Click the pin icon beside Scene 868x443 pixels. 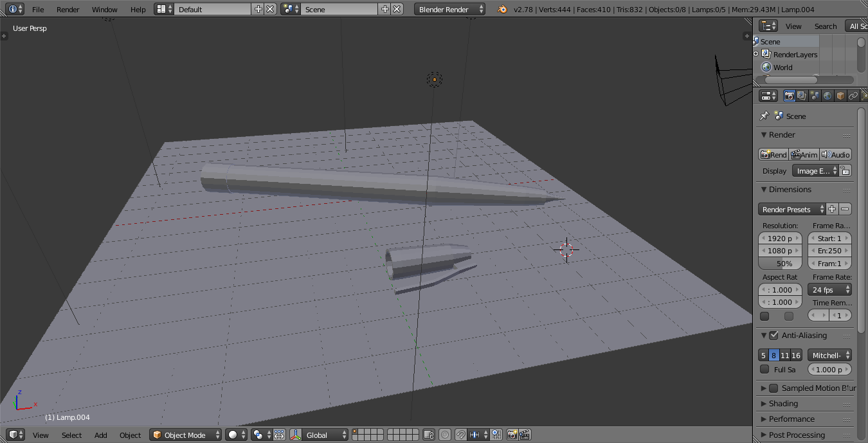point(764,116)
